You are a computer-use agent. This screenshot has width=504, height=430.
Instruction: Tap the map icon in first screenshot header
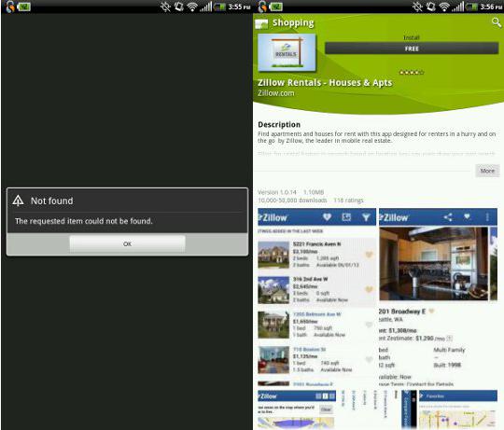[346, 217]
